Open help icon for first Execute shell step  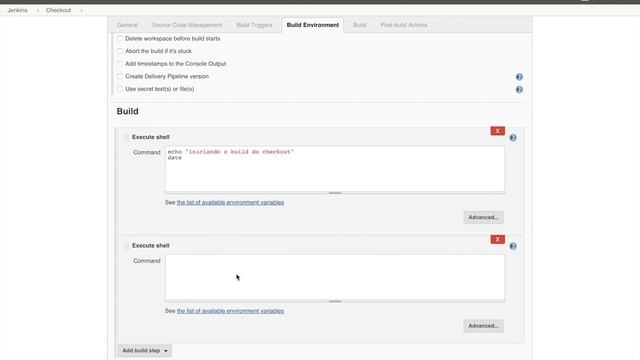(513, 138)
